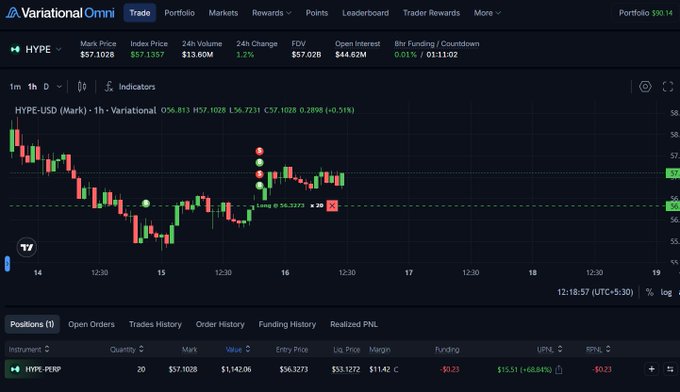Switch to Open Orders tab
Image resolution: width=680 pixels, height=392 pixels.
[x=92, y=324]
